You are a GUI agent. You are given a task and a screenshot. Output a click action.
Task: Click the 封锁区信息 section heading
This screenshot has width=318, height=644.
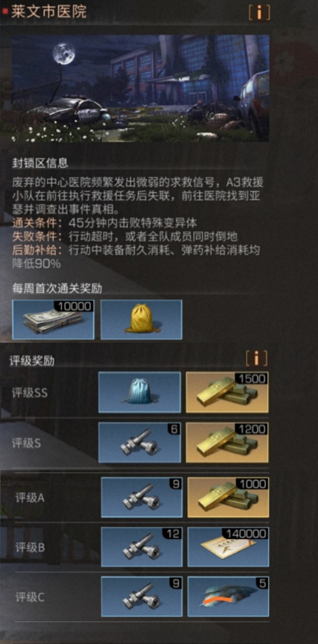coord(40,163)
